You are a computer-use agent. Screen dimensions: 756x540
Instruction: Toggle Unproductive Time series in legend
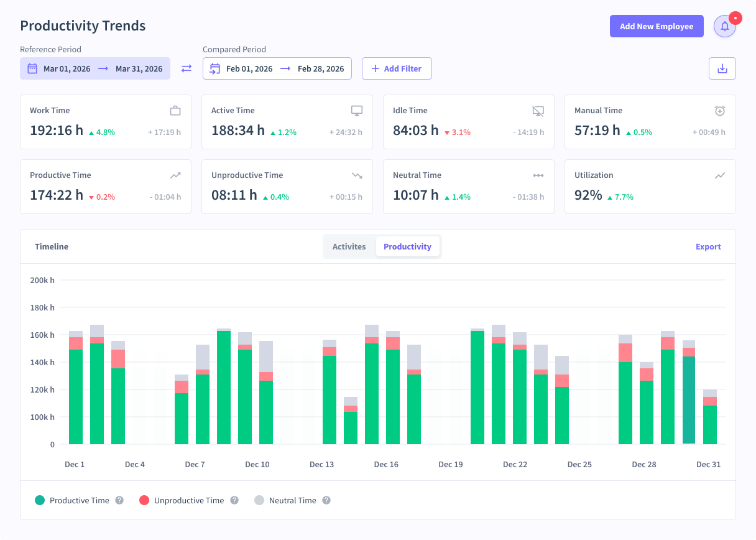pyautogui.click(x=182, y=500)
